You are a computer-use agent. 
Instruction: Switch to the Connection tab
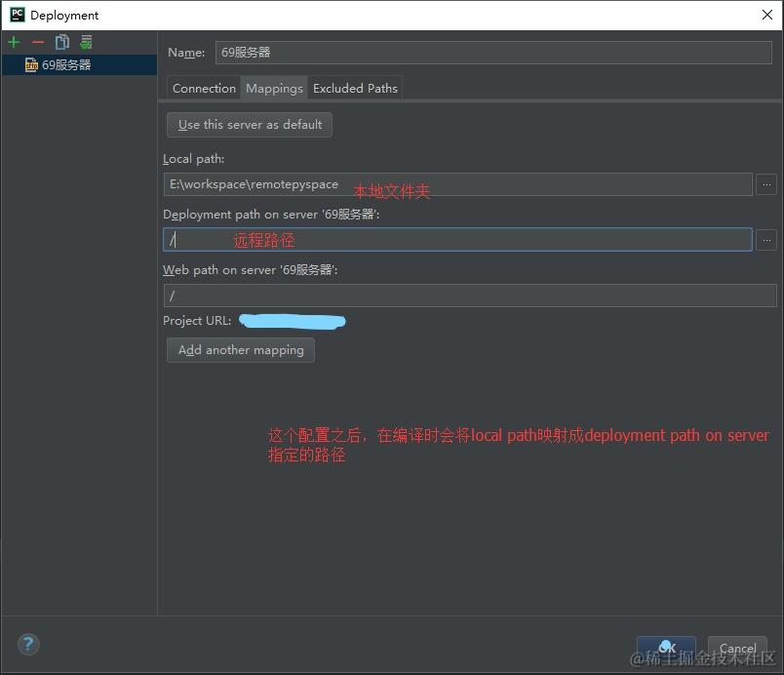click(204, 88)
